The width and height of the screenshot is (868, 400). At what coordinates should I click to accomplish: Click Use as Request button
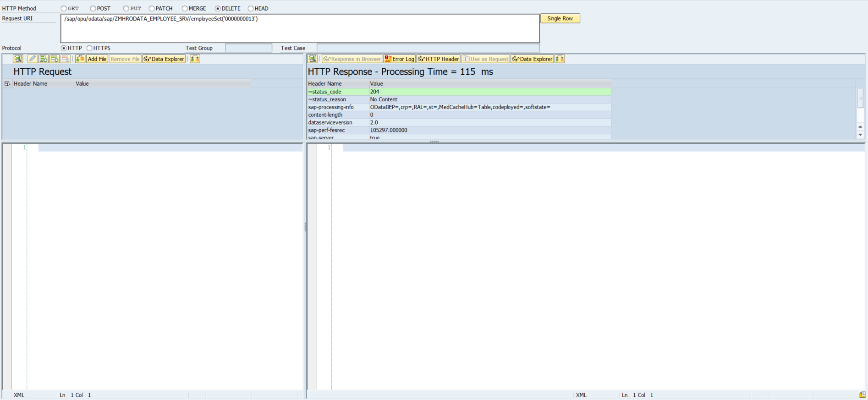coord(486,59)
